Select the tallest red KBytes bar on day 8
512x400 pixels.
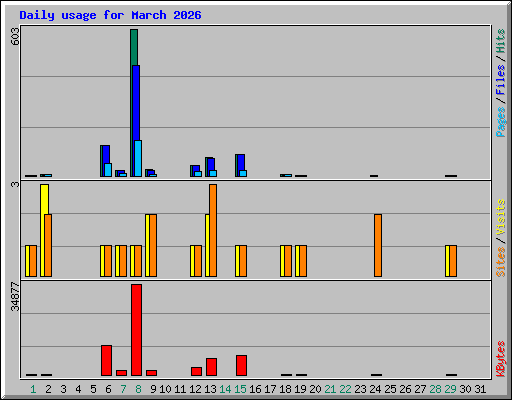click(x=136, y=330)
